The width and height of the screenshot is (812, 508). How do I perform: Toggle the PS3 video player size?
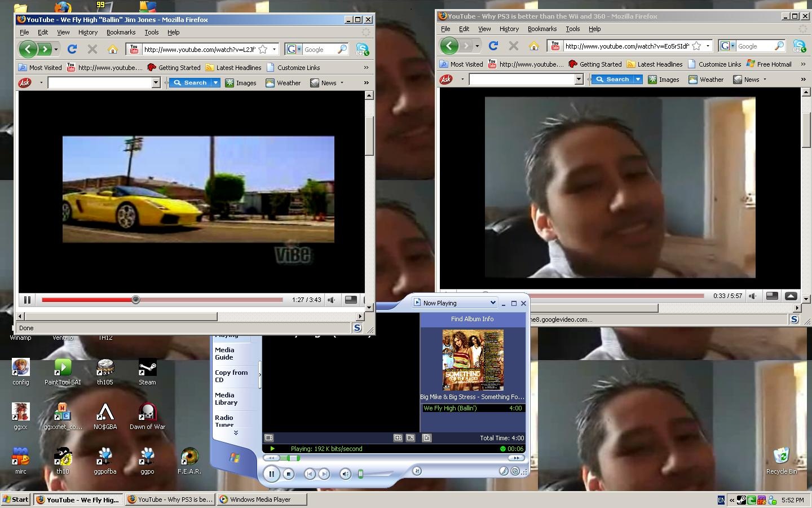(x=772, y=296)
